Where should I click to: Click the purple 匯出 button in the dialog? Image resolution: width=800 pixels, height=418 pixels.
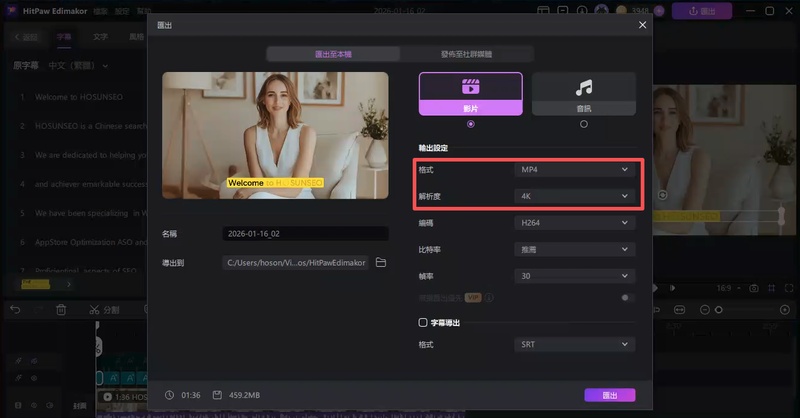pos(610,395)
